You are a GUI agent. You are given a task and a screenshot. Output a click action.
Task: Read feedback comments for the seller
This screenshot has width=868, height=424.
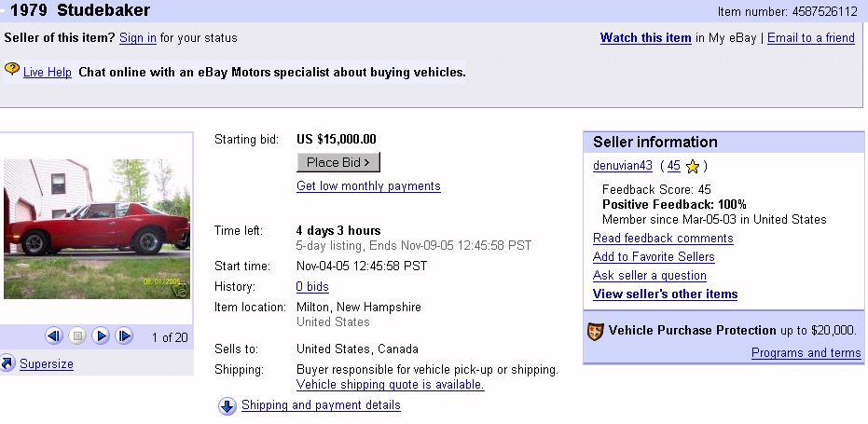(x=663, y=239)
